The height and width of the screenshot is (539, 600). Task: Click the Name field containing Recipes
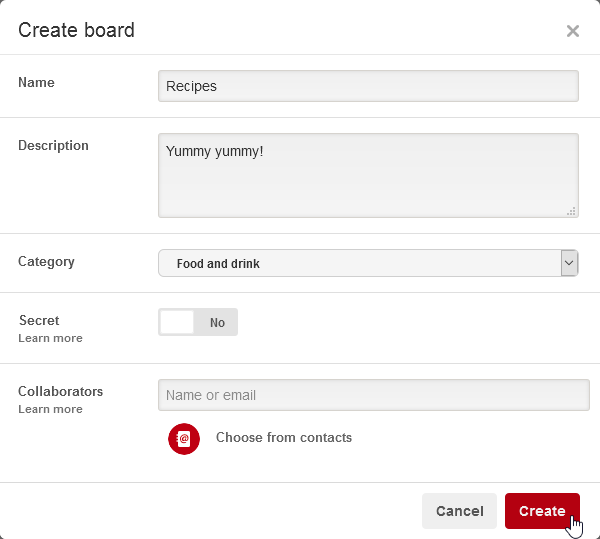368,86
